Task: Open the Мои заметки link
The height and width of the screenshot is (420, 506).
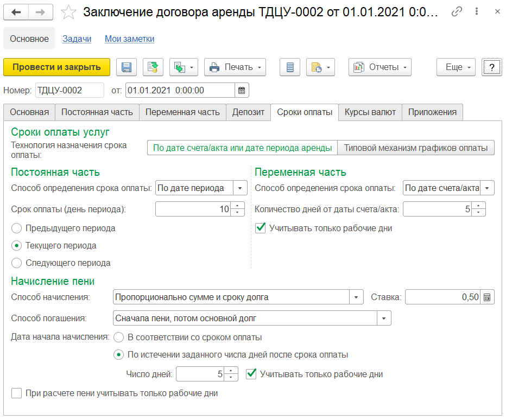Action: coord(129,39)
